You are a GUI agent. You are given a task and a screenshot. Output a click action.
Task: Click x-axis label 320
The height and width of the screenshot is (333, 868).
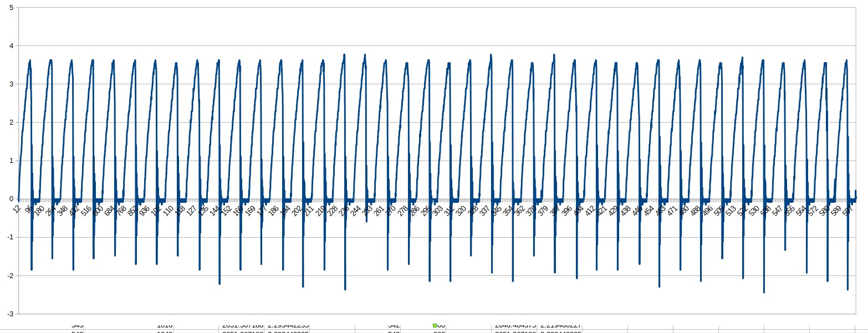461,211
